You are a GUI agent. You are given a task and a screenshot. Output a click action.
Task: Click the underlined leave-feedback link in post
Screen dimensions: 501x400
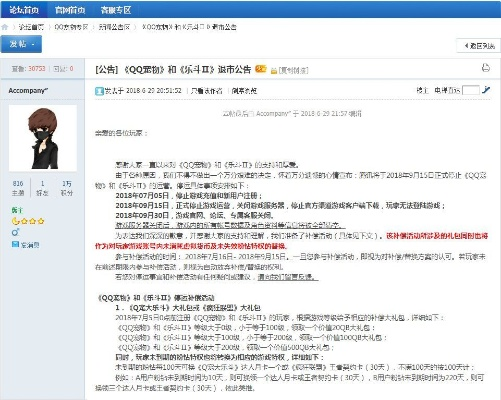coord(288,277)
